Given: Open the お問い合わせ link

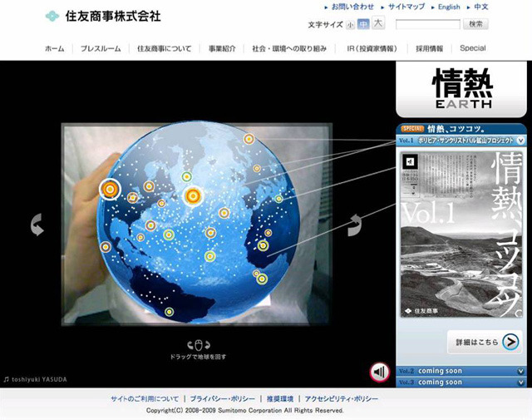Looking at the screenshot, I should point(352,7).
